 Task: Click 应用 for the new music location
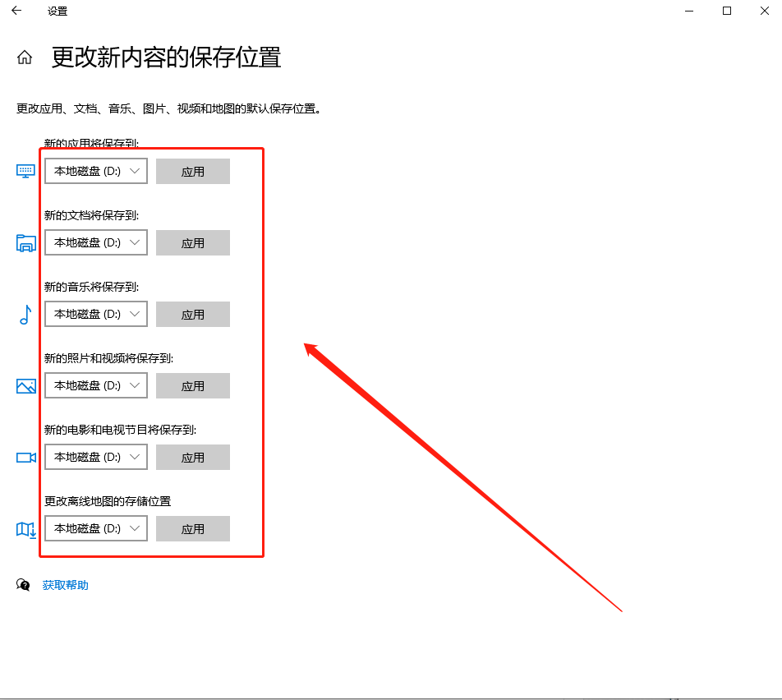[x=192, y=314]
